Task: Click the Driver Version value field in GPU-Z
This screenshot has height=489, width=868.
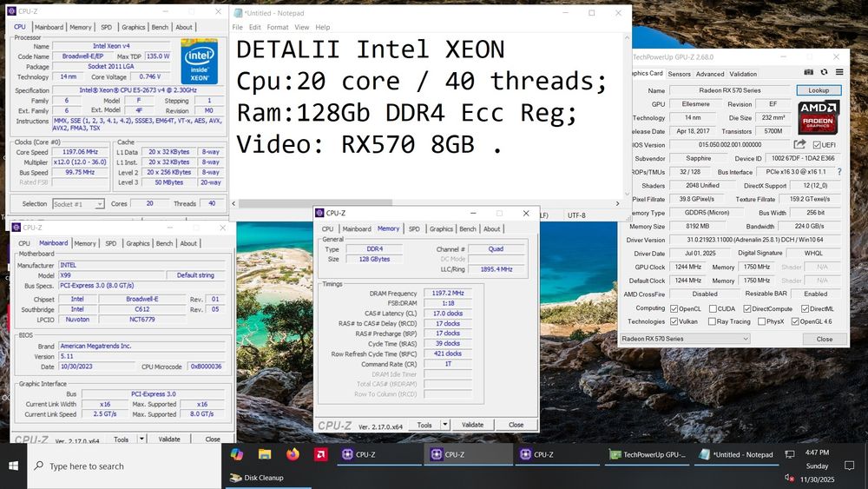Action: (x=755, y=240)
